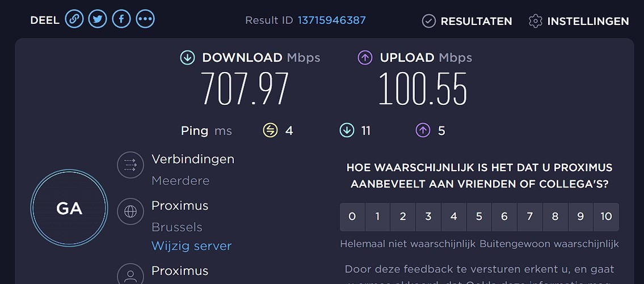Select rating 10 on the recommendation scale

(606, 217)
